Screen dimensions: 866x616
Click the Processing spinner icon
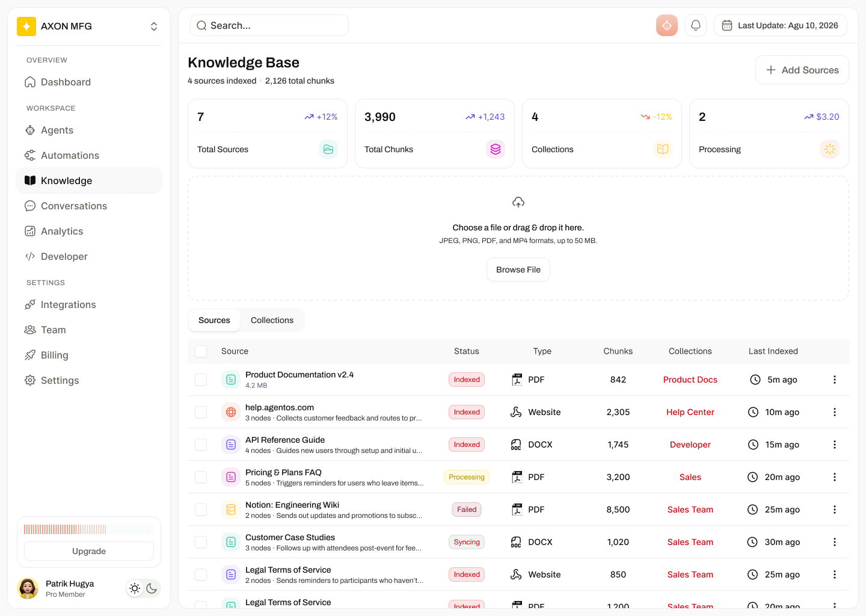(830, 149)
